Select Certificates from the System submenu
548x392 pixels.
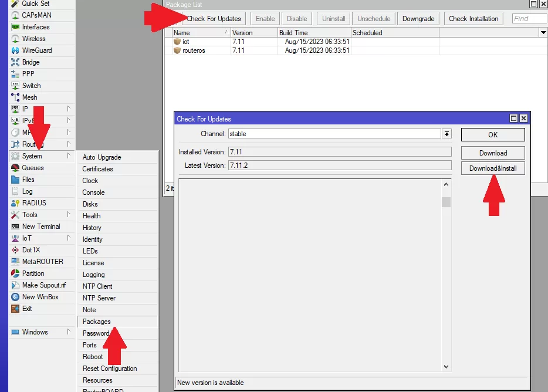click(117, 169)
